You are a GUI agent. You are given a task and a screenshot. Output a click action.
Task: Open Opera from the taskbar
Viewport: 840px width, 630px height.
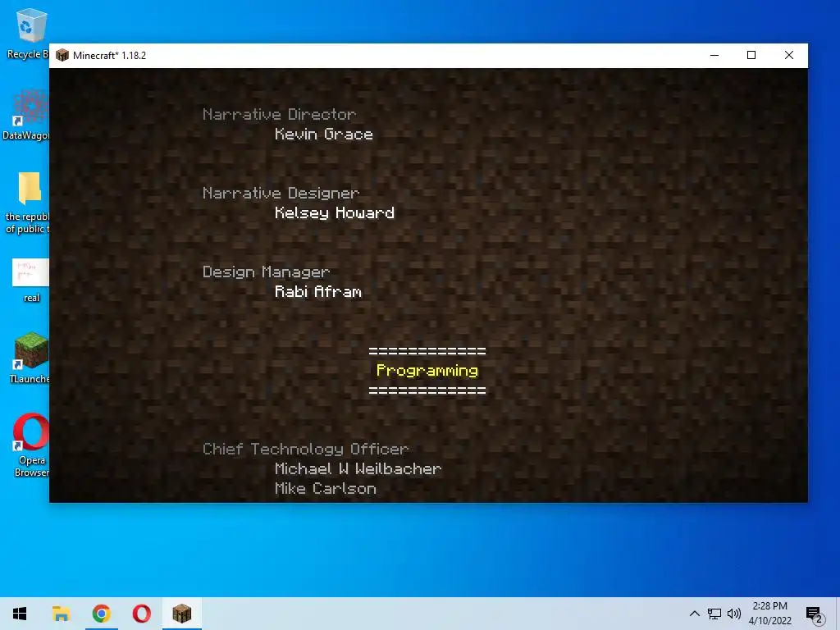coord(141,614)
